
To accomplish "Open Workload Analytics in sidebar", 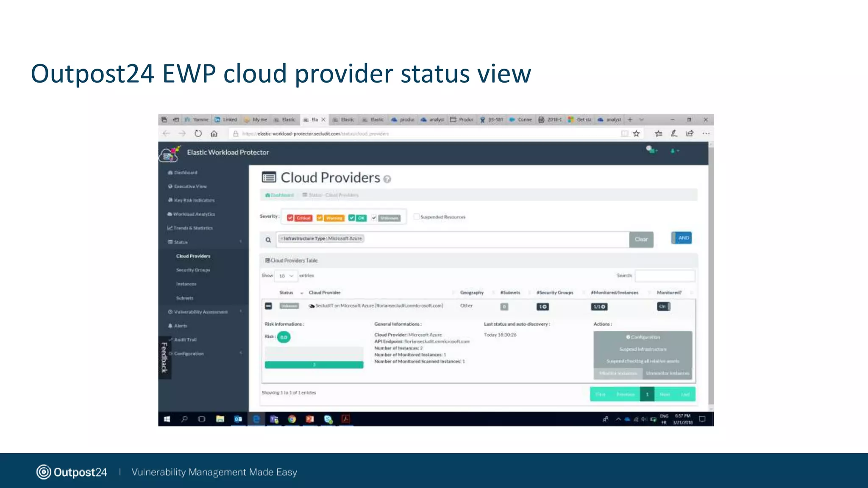I will coord(194,214).
